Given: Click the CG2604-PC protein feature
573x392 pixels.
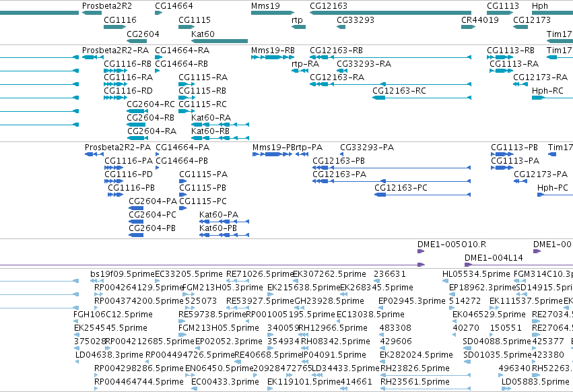Looking at the screenshot, I should coord(136,222).
